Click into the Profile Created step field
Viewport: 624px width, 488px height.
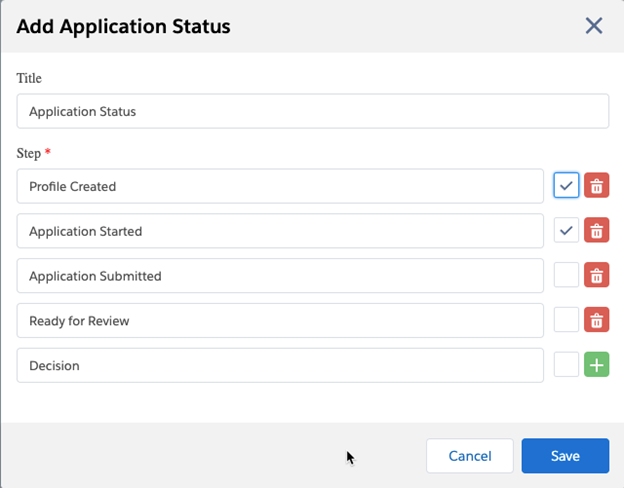pos(280,186)
